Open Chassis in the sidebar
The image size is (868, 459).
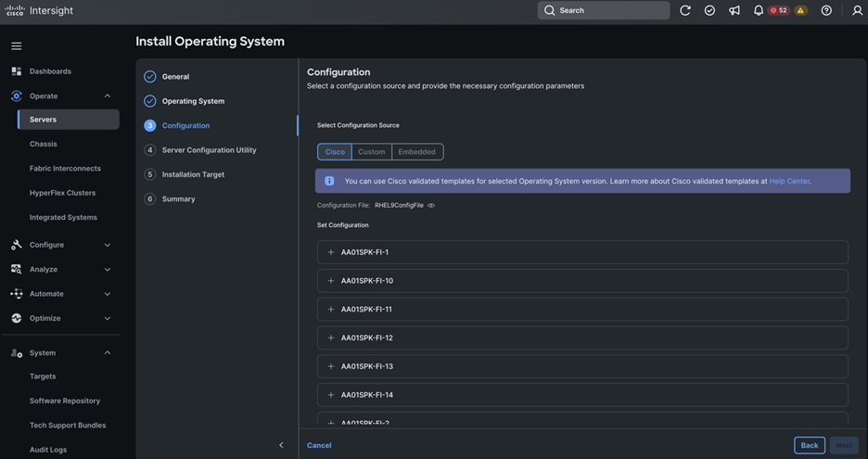point(44,144)
